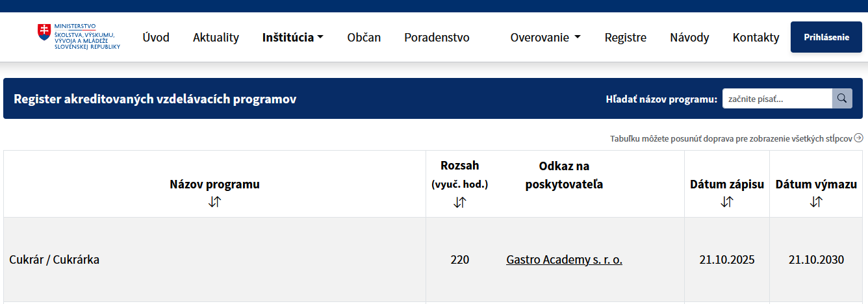Screen dimensions: 868x304
Task: Open the Gastro Academy s. r. o. link
Action: [x=564, y=260]
